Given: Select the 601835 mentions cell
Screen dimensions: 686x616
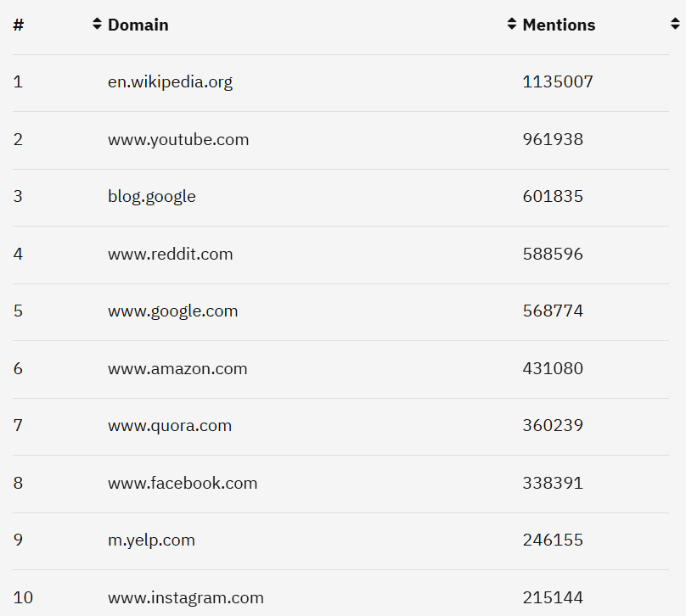Looking at the screenshot, I should (x=553, y=197).
